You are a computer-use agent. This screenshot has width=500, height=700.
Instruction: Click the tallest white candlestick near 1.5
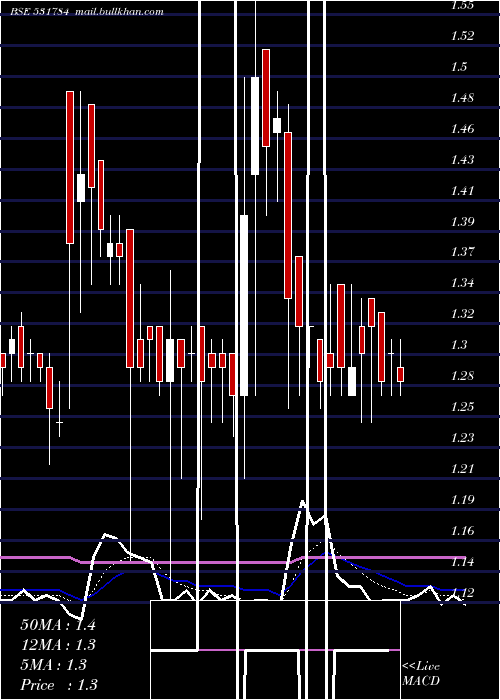(255, 126)
